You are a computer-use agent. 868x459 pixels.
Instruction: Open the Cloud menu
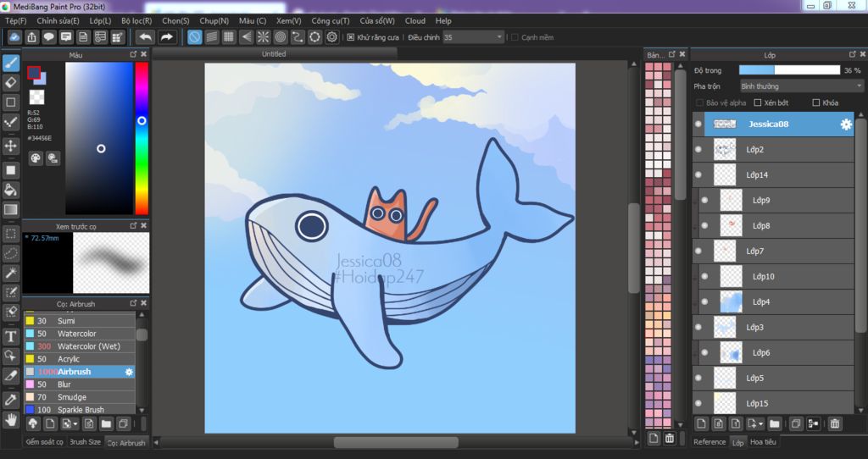click(415, 20)
